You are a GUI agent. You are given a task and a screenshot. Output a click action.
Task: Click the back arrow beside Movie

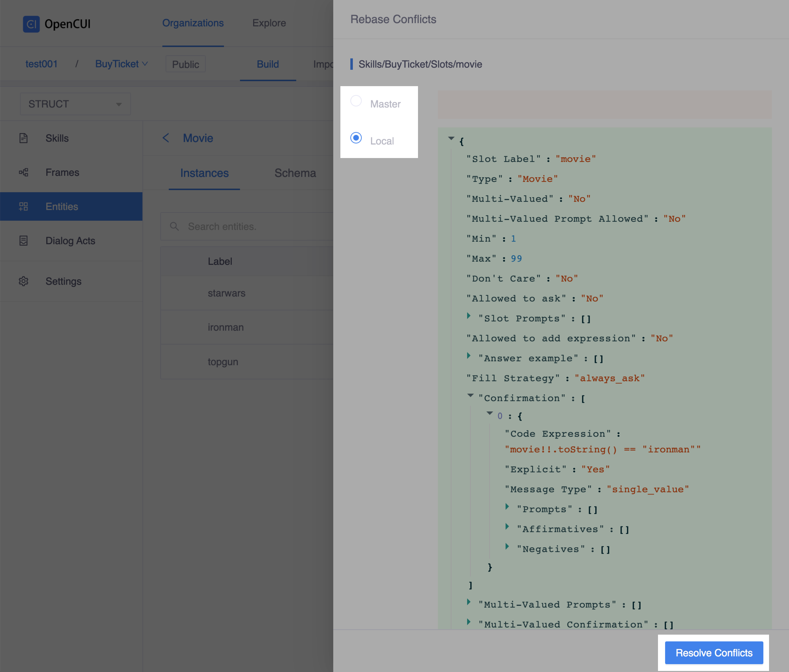pyautogui.click(x=166, y=138)
